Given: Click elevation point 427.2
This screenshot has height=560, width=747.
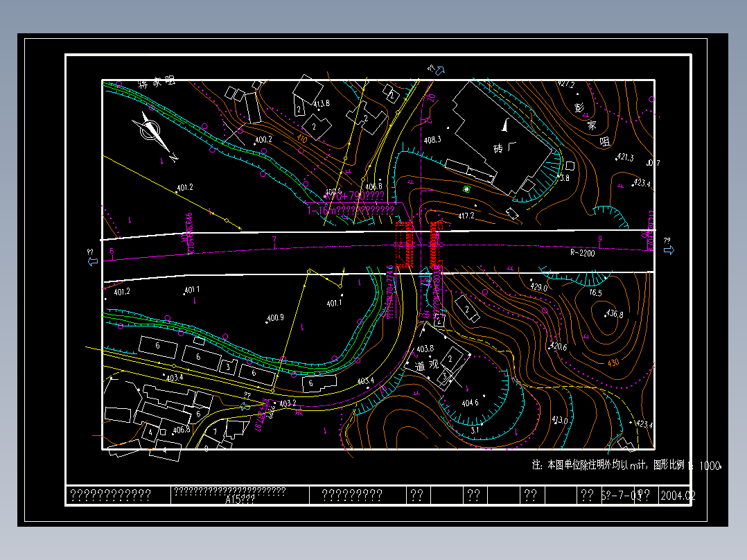Looking at the screenshot, I should pos(566,85).
